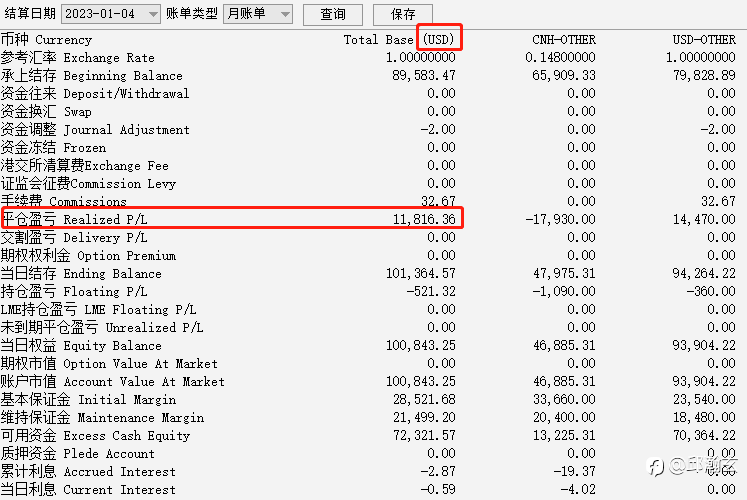Select the 质押资金 Plede Account label
This screenshot has height=500, width=747.
[x=78, y=453]
